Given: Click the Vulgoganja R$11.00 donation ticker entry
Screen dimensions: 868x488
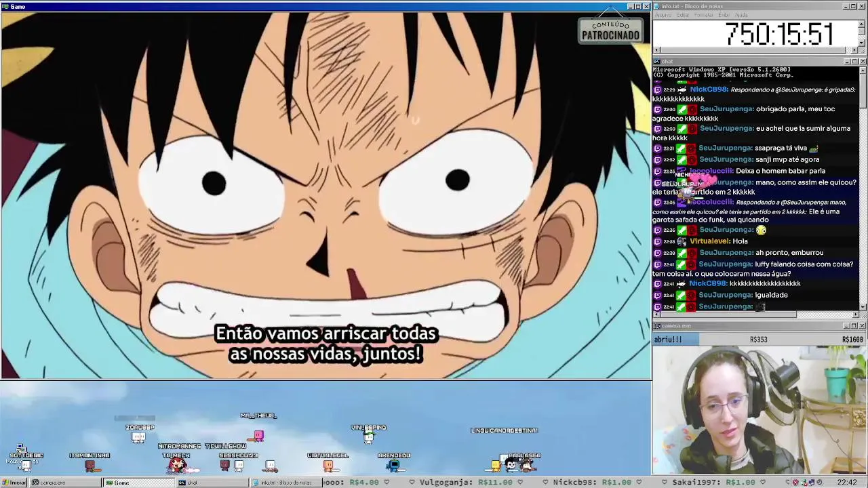Looking at the screenshot, I should click(466, 483).
